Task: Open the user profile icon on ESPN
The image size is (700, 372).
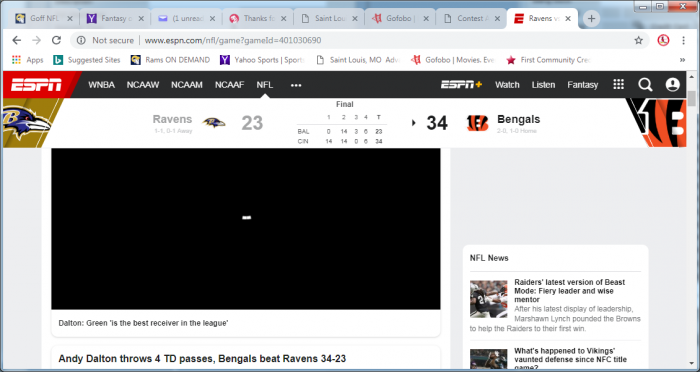Action: [672, 84]
